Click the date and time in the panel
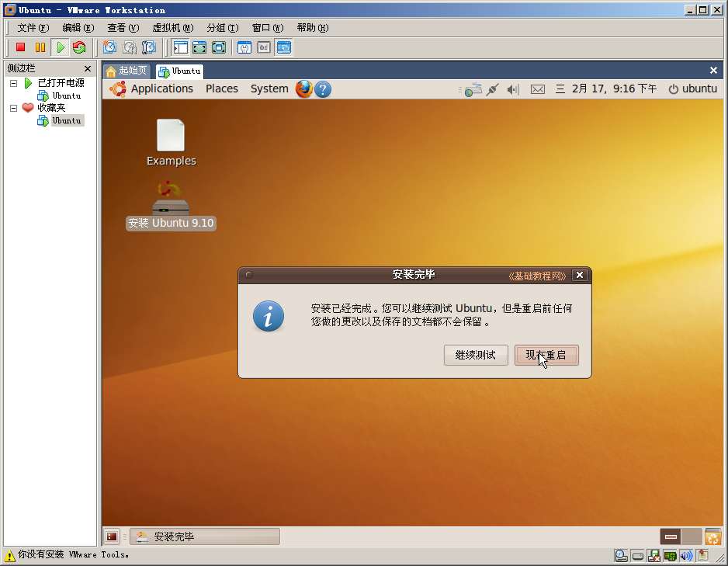This screenshot has height=566, width=728. click(606, 89)
